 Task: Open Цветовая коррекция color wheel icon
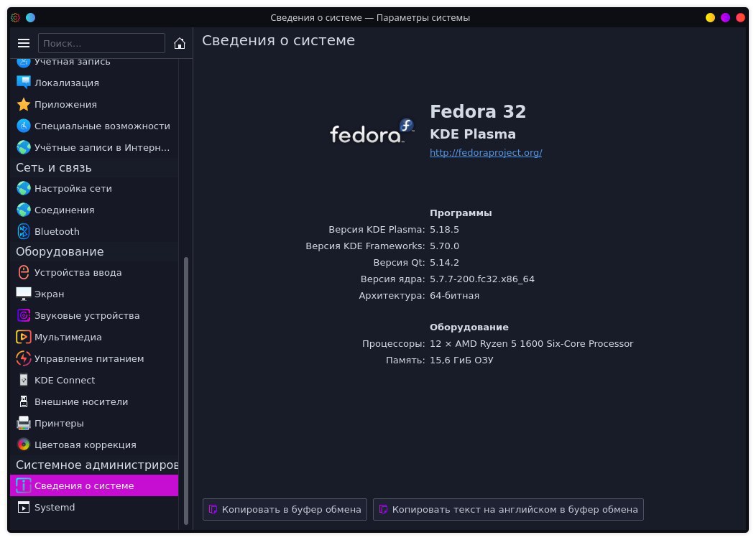[x=23, y=444]
